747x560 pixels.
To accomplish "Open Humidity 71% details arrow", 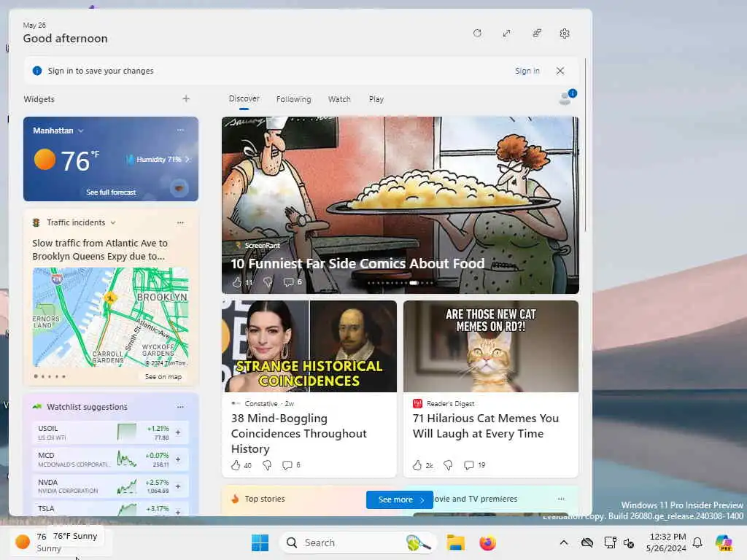I will pos(187,159).
